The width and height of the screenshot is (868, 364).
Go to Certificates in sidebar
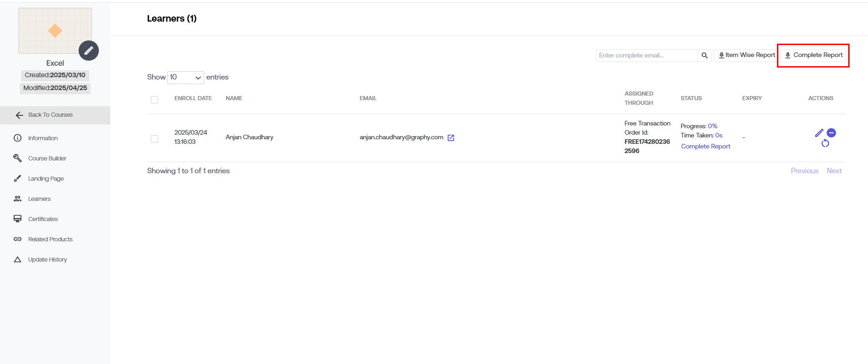pyautogui.click(x=43, y=219)
